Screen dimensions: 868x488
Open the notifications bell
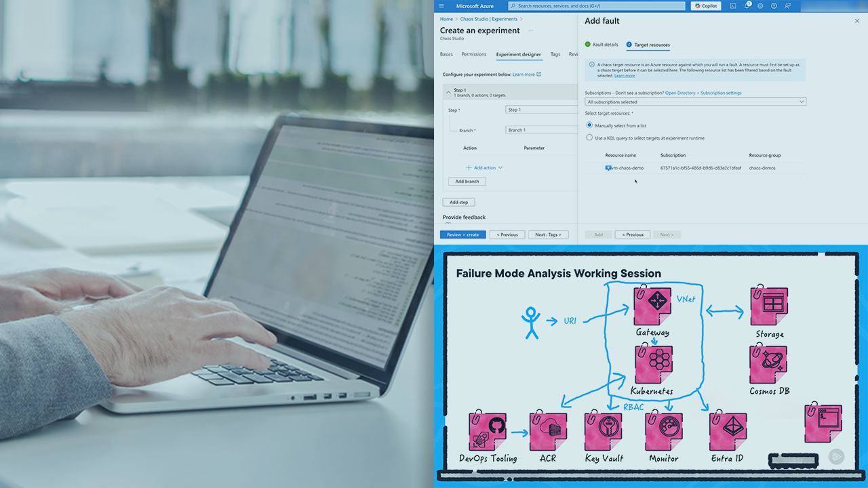click(747, 6)
